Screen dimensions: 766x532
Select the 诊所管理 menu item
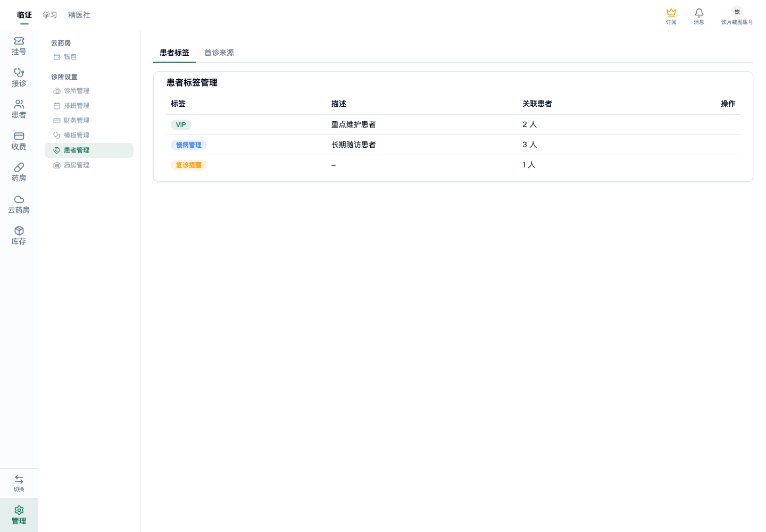pos(89,91)
